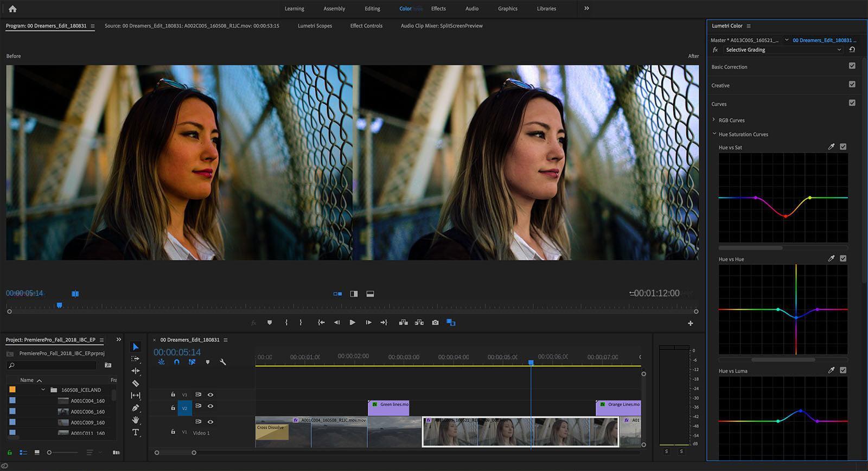The height and width of the screenshot is (471, 868).
Task: Select the Pen tool in the toolbar
Action: click(x=136, y=408)
